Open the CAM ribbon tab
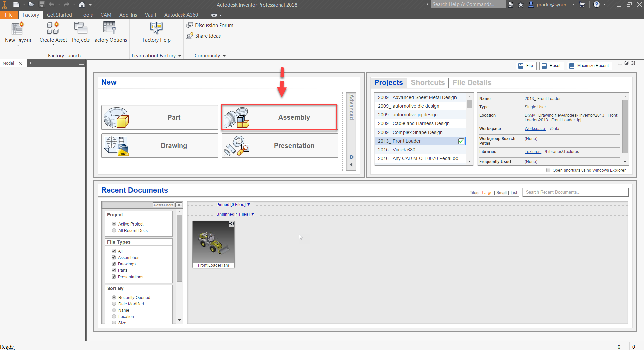This screenshot has width=644, height=350. [x=106, y=15]
